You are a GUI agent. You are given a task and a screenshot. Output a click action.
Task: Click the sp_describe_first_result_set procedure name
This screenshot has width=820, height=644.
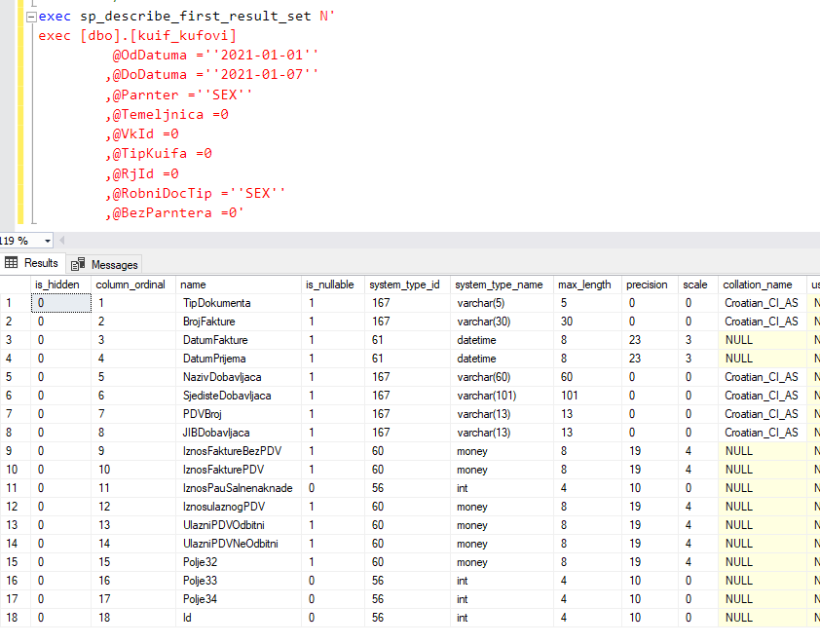click(196, 17)
